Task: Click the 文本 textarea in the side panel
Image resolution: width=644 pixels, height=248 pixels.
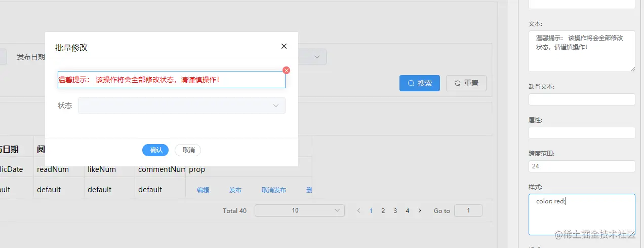Action: coord(582,51)
